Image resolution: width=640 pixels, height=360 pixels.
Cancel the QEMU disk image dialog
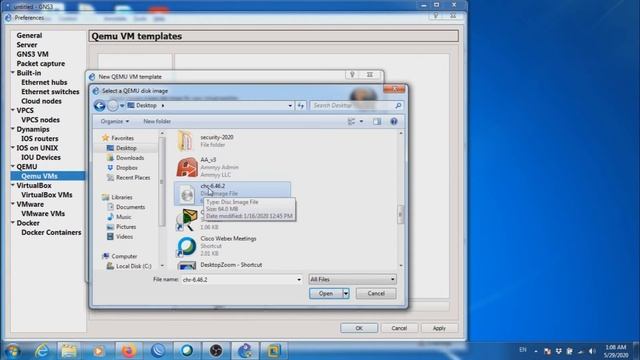[376, 293]
